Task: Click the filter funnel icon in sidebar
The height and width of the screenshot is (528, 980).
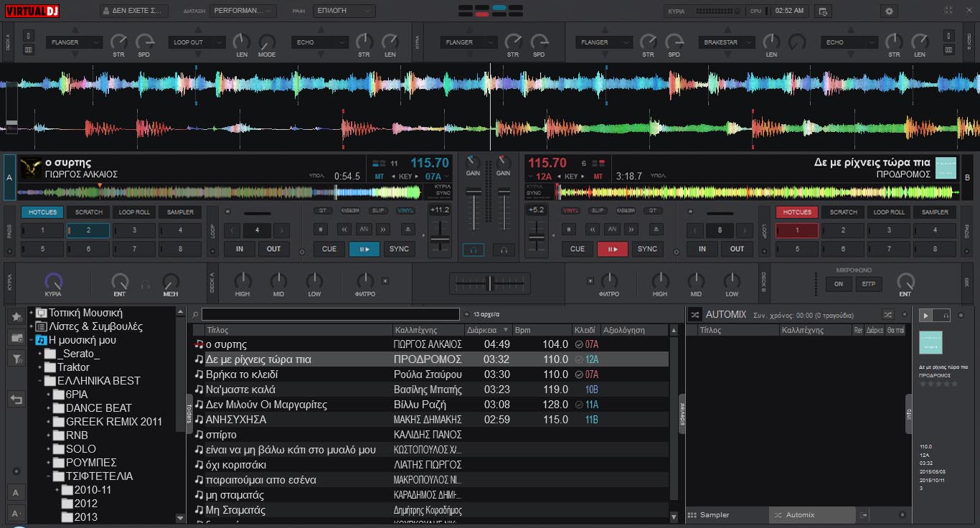Action: (x=17, y=359)
